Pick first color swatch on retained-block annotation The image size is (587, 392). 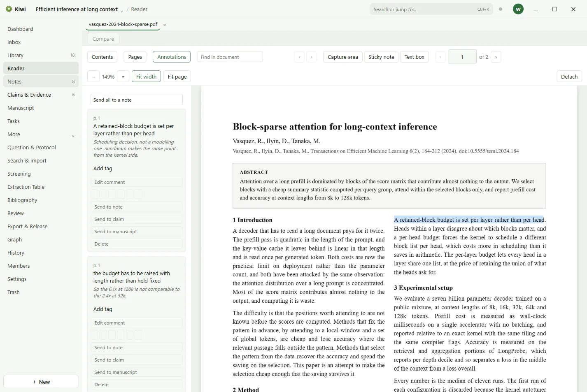click(95, 194)
